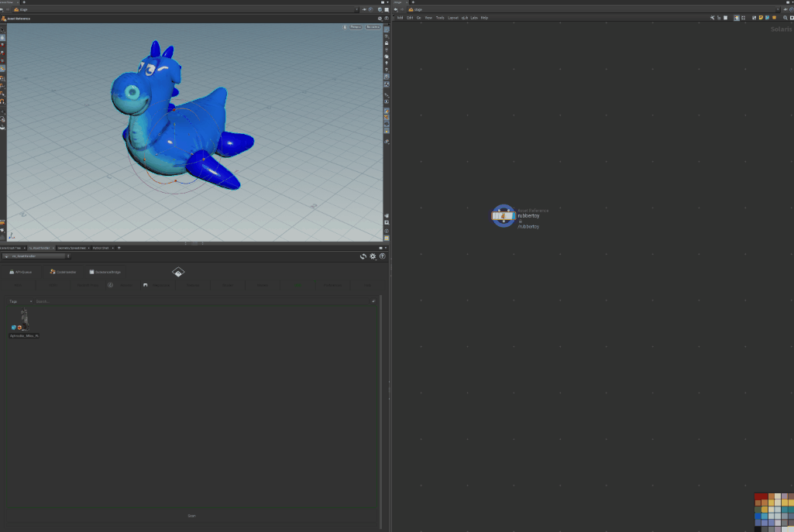794x532 pixels.
Task: Click the reload icon in asset panel
Action: coord(363,256)
